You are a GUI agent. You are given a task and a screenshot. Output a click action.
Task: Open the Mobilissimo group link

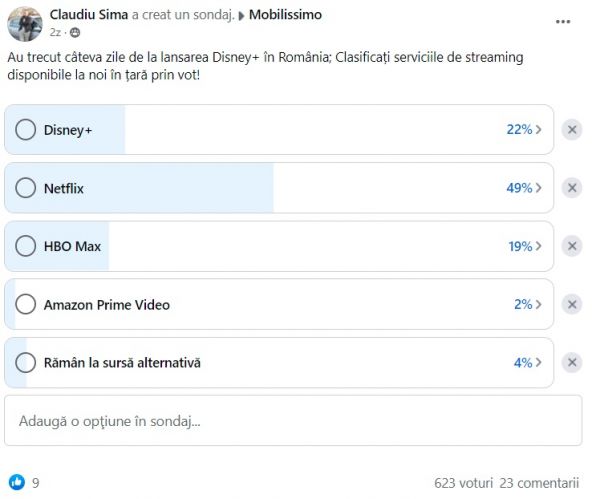pyautogui.click(x=285, y=15)
